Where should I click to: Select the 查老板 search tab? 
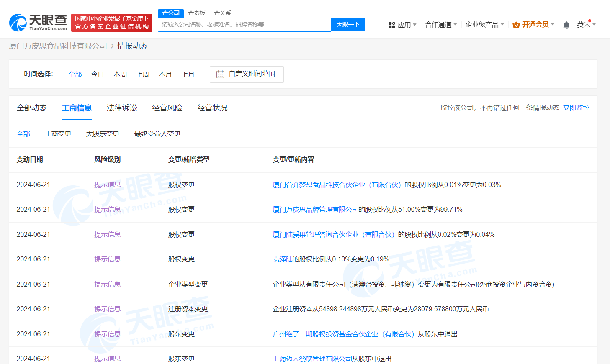197,13
